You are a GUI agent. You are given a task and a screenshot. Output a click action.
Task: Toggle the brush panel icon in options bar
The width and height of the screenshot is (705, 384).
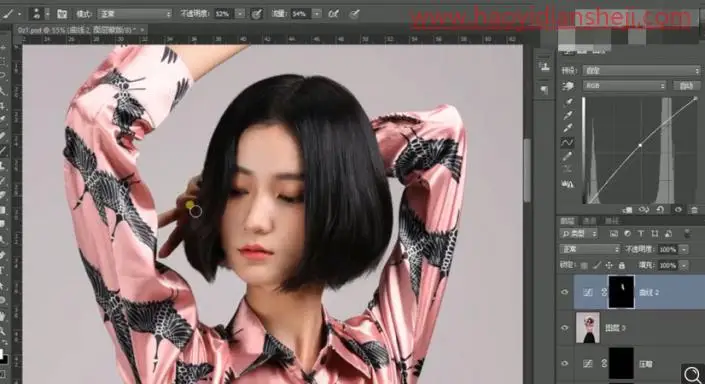click(x=62, y=14)
